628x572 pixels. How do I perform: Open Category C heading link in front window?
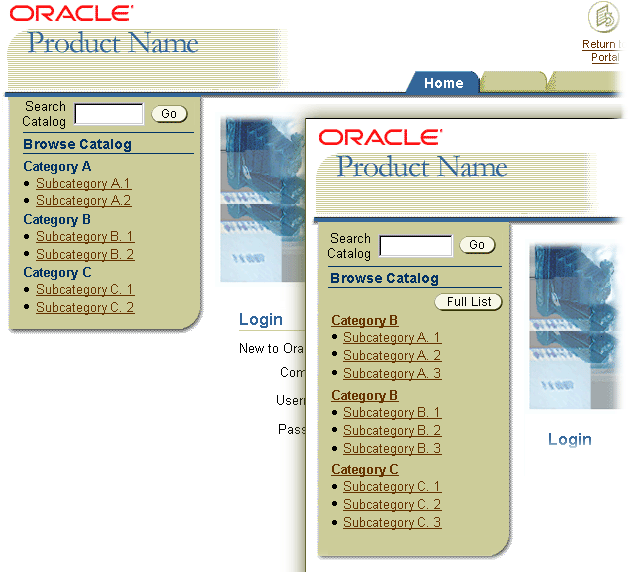(365, 469)
